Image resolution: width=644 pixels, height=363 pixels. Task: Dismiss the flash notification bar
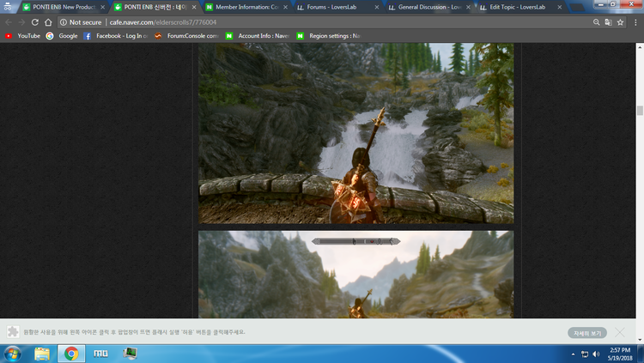click(x=620, y=332)
